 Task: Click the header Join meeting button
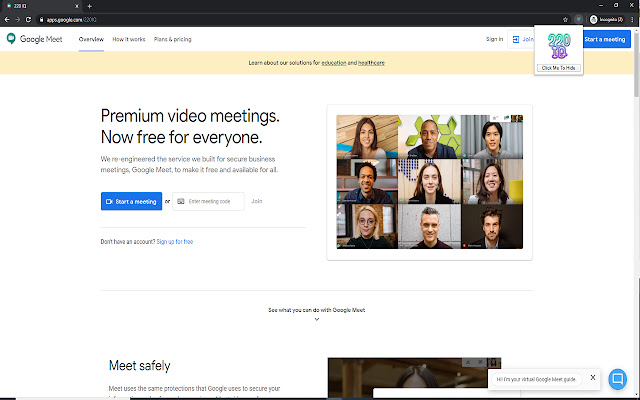point(521,39)
